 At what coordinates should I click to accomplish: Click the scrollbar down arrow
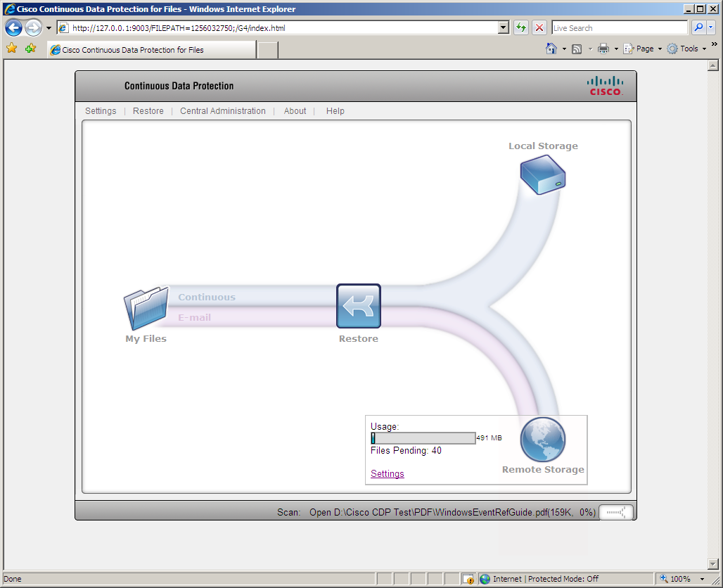(713, 564)
